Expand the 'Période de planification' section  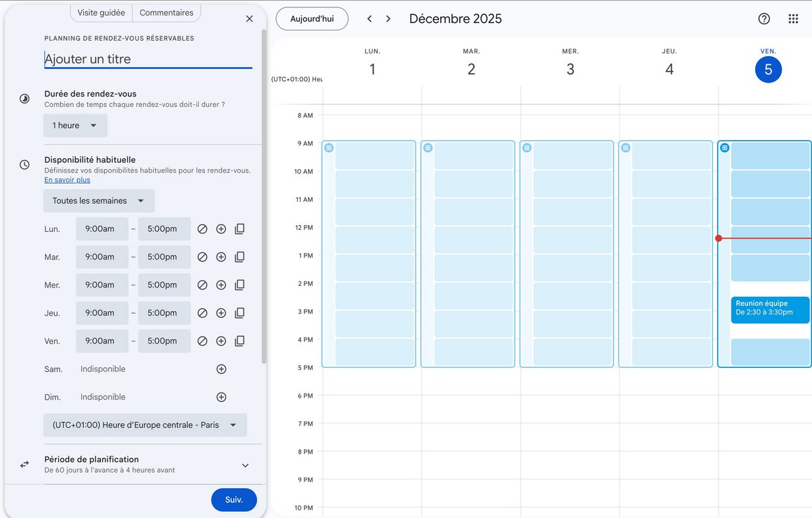click(x=245, y=465)
